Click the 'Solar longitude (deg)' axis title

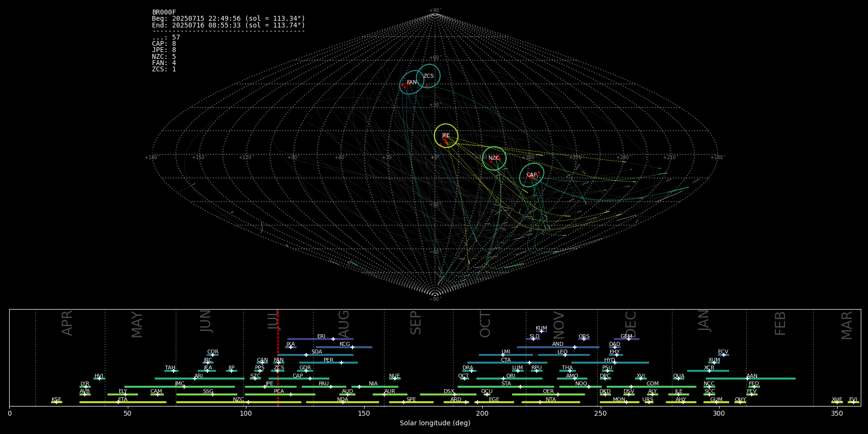pos(435,423)
